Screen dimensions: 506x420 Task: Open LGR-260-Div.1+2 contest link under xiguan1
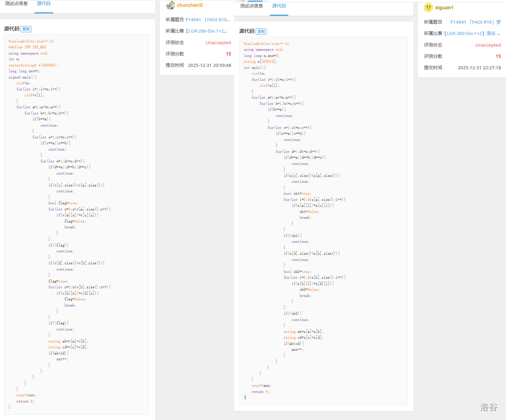pyautogui.click(x=471, y=33)
